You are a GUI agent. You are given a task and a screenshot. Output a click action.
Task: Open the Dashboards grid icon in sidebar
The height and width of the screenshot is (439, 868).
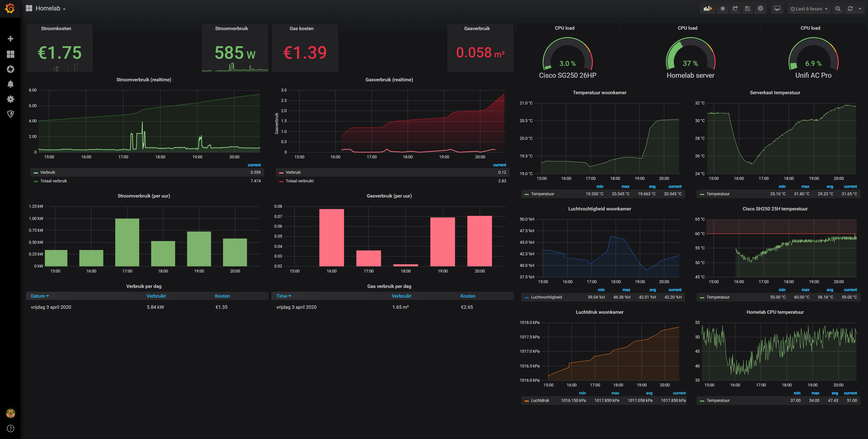[x=10, y=54]
